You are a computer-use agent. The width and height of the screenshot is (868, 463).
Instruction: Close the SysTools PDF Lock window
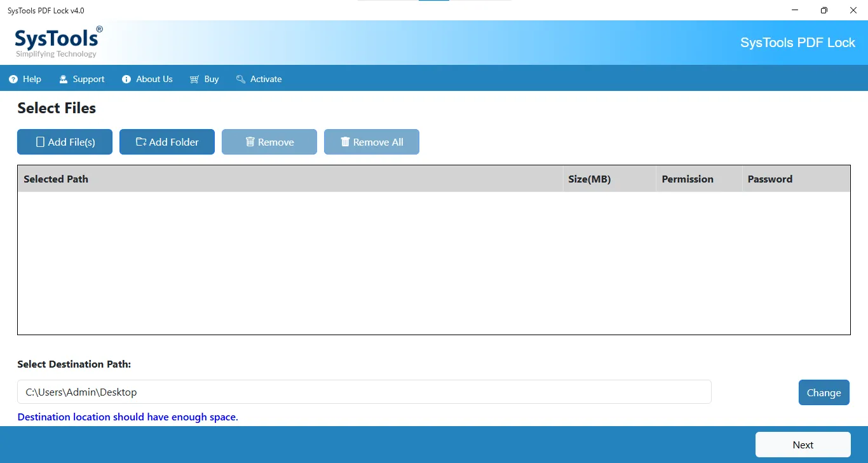tap(853, 10)
